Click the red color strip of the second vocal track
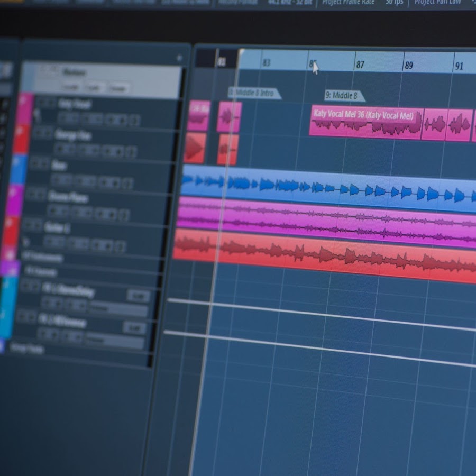This screenshot has height=476, width=476. pos(21,139)
